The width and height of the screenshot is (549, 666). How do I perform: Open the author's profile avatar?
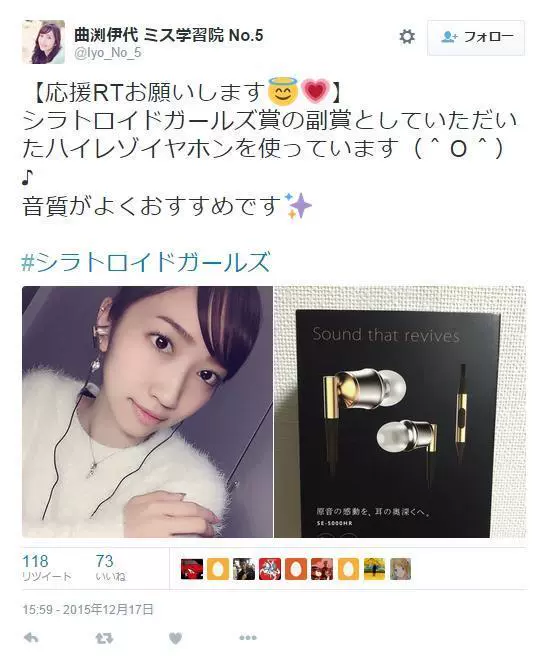point(43,42)
